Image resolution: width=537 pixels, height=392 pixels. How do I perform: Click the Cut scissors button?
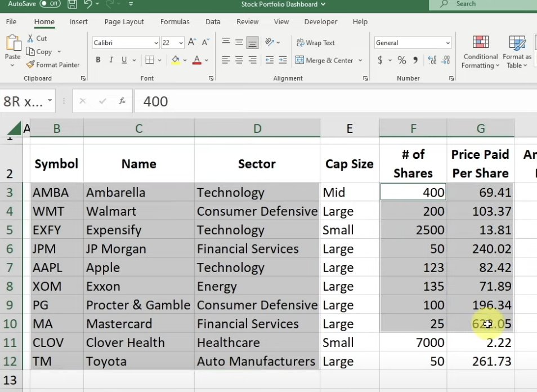pos(37,38)
